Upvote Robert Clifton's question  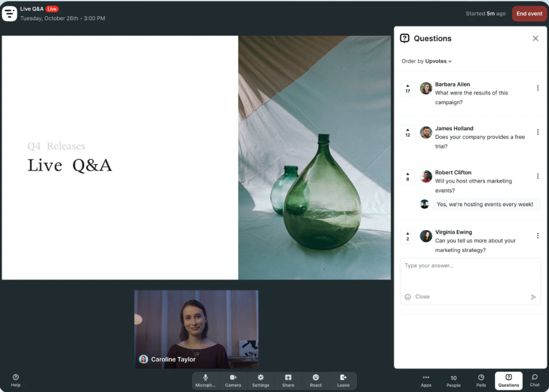click(x=408, y=176)
